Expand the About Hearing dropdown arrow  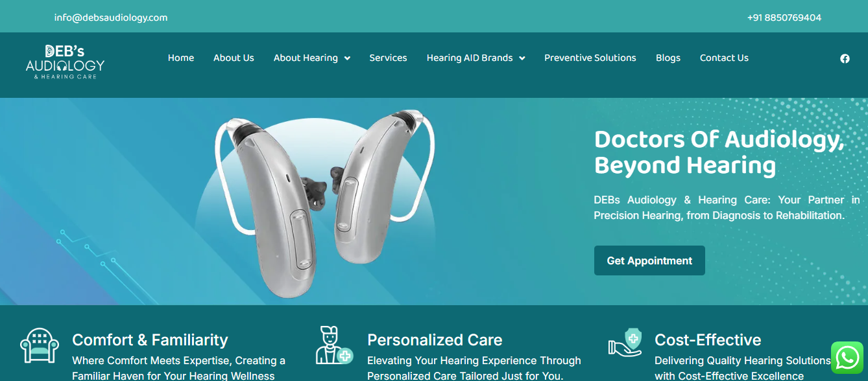[347, 58]
